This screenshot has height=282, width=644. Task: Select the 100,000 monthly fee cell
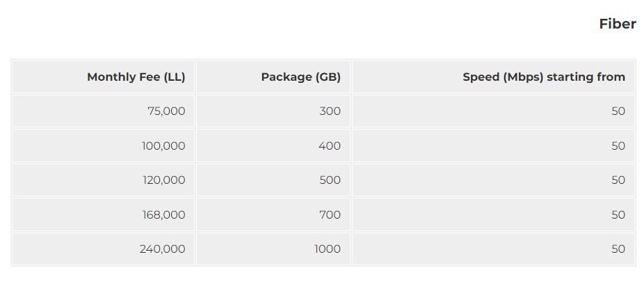click(163, 146)
